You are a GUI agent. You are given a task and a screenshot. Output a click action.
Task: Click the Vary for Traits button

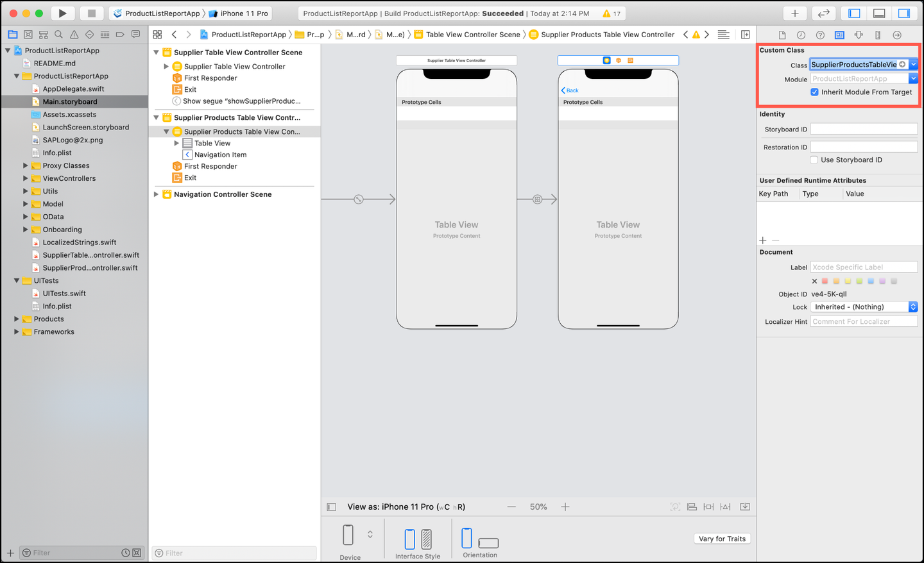(722, 539)
